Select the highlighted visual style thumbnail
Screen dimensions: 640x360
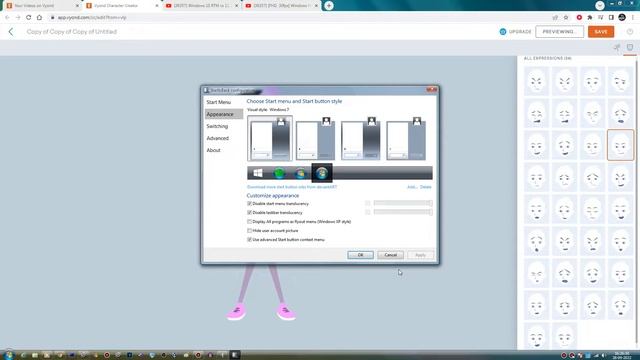click(270, 138)
